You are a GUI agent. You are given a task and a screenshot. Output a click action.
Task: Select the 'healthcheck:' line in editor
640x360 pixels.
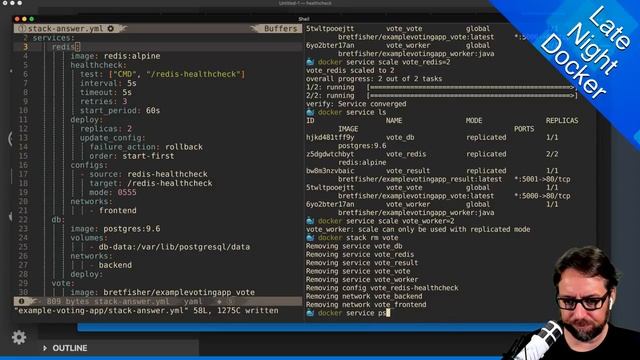(98, 65)
